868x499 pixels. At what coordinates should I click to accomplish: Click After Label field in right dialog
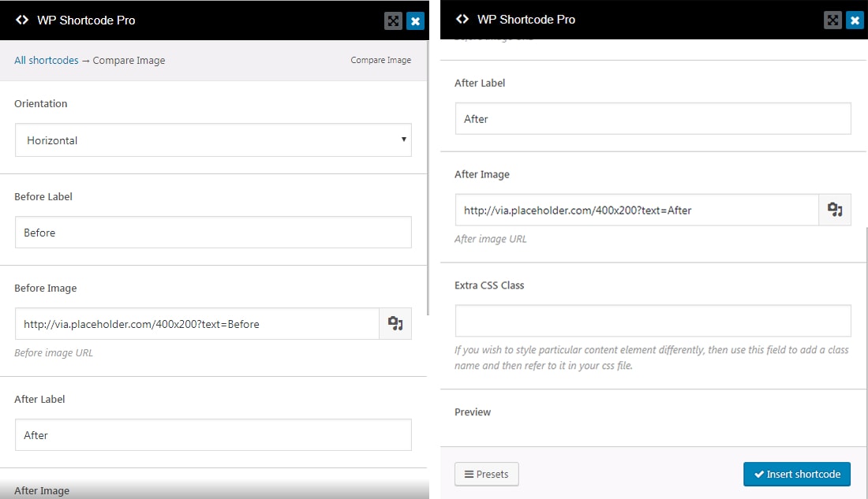pyautogui.click(x=653, y=119)
